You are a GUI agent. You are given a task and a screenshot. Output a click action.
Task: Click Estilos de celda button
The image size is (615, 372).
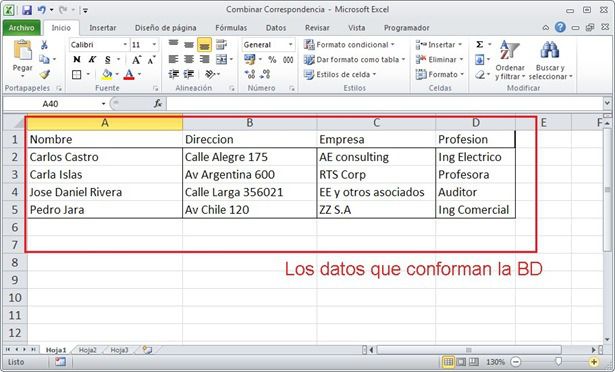tap(340, 75)
